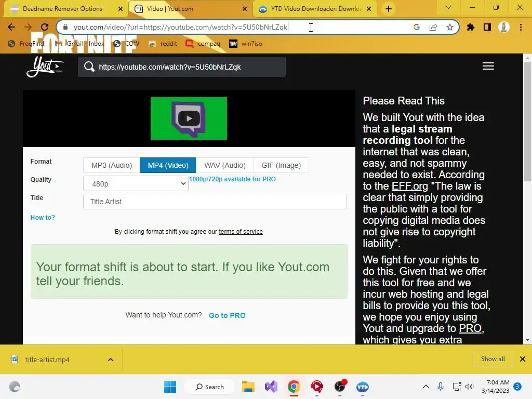Open the volume tray icon
This screenshot has height=399, width=532.
pos(469,387)
